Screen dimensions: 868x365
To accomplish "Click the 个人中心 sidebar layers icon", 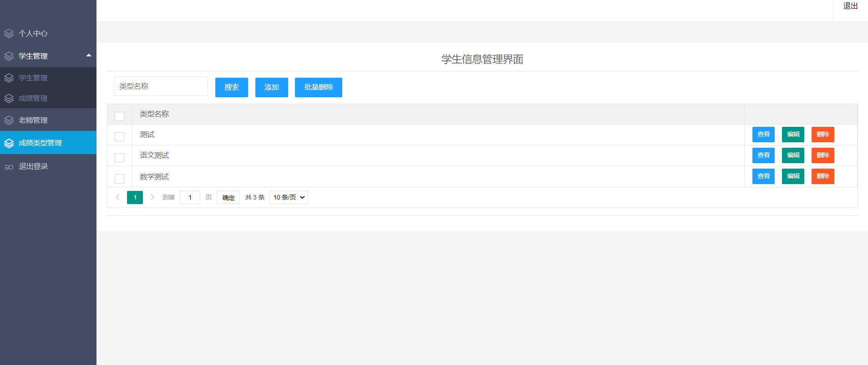I will click(x=9, y=34).
